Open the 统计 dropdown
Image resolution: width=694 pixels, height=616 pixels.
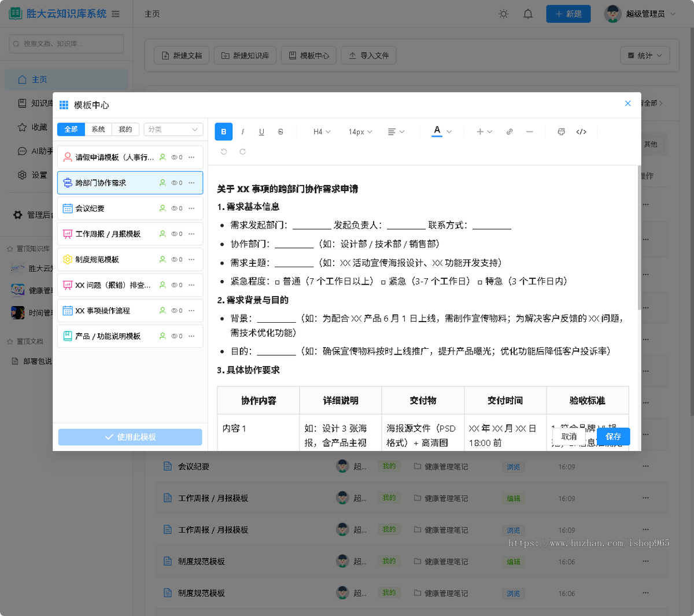point(645,56)
